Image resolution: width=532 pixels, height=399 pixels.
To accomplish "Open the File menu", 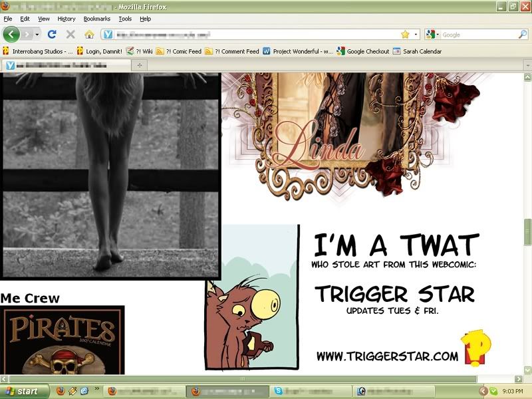I will (8, 19).
